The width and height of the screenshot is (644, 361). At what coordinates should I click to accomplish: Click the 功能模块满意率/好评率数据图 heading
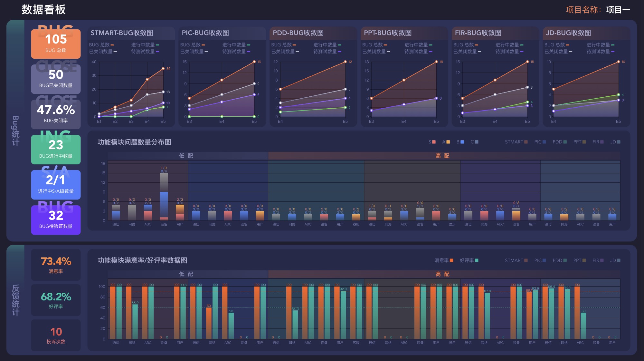(142, 260)
